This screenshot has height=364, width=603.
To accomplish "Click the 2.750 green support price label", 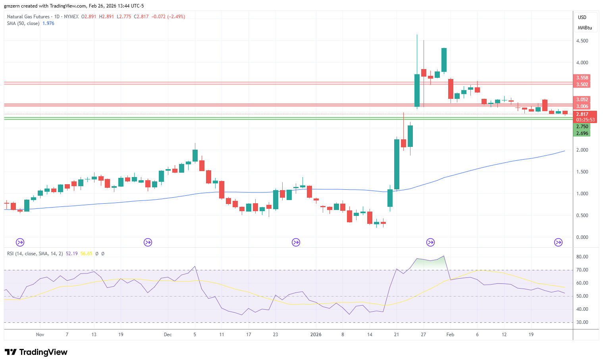I will (x=582, y=127).
